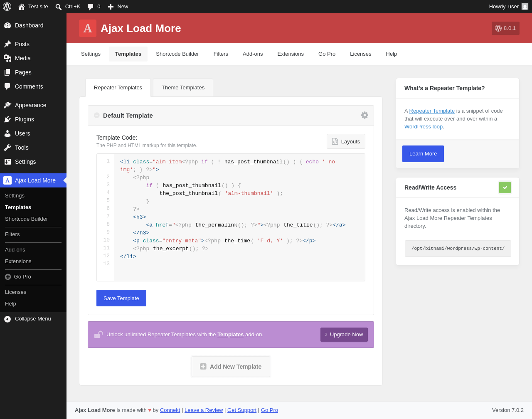Follow the Repeater Template link
This screenshot has width=532, height=419.
click(432, 111)
